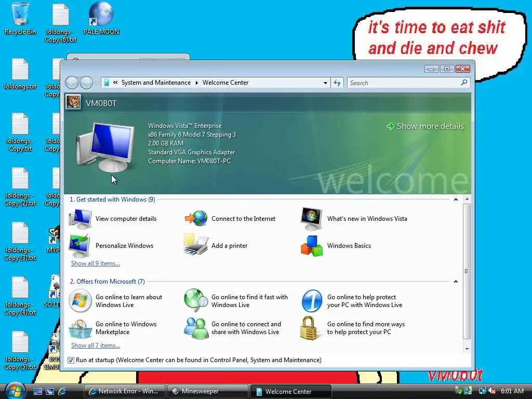Click Welcome Center breadcrumb segment
Viewport: 532px width, 399px height.
point(225,83)
